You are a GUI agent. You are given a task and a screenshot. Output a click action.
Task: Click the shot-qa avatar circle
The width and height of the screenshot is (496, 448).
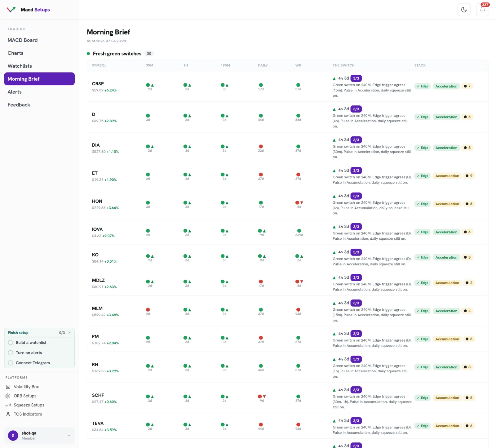(13, 436)
